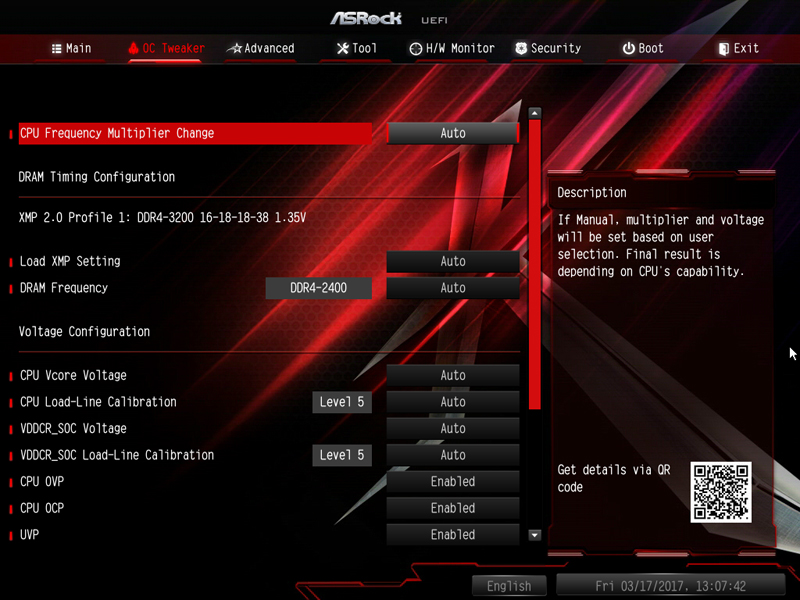
Task: Click the English language button
Action: pos(509,586)
